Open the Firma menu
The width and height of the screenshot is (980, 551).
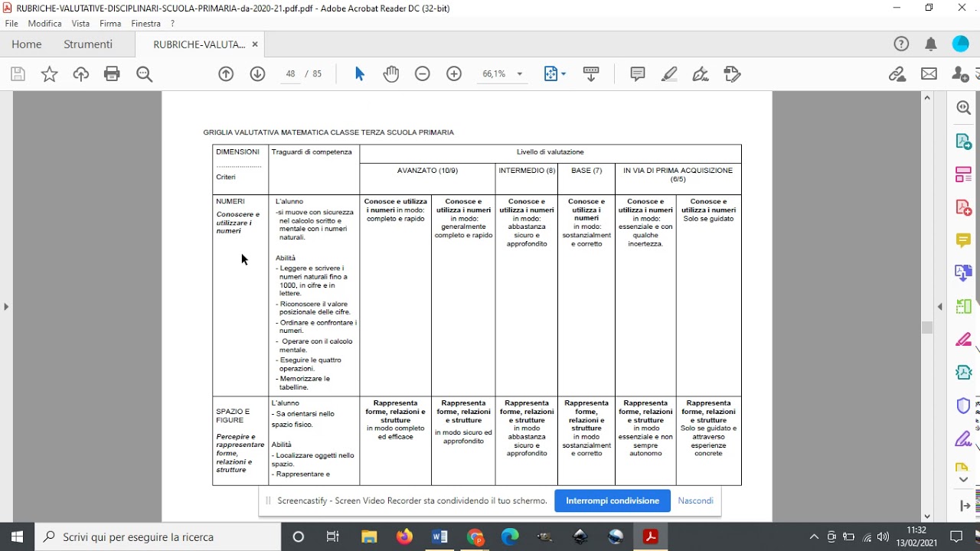(x=110, y=24)
